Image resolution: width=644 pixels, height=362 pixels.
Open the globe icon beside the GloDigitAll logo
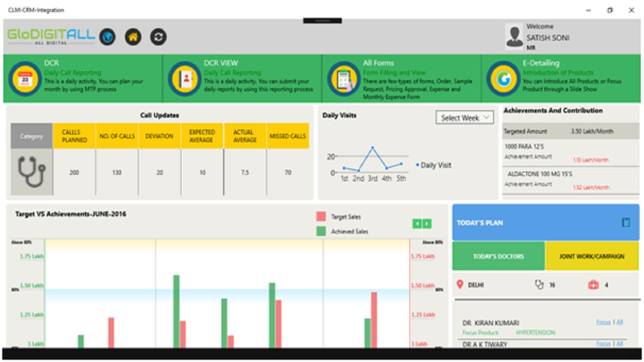107,37
